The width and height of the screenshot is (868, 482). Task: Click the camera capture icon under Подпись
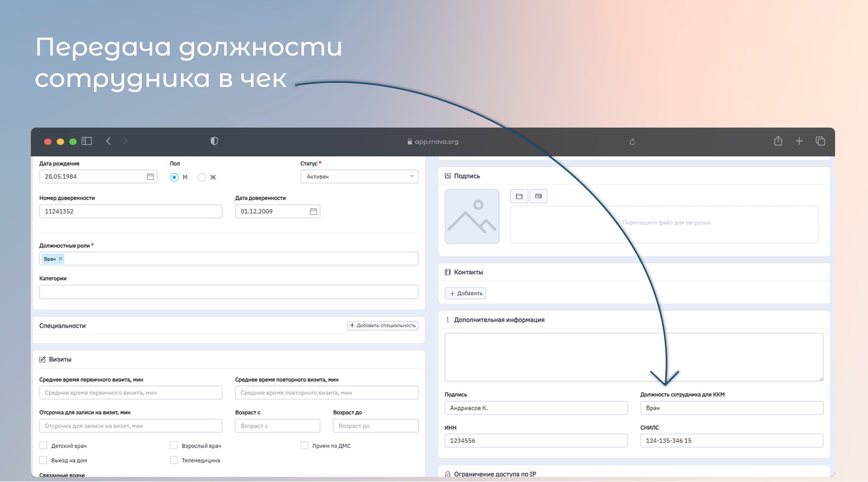(x=538, y=196)
